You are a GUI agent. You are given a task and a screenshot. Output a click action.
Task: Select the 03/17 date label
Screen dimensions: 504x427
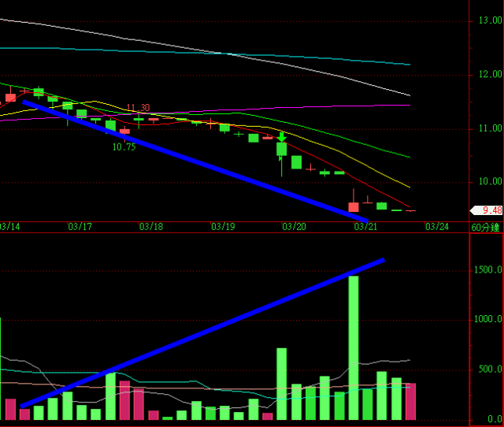coord(80,227)
